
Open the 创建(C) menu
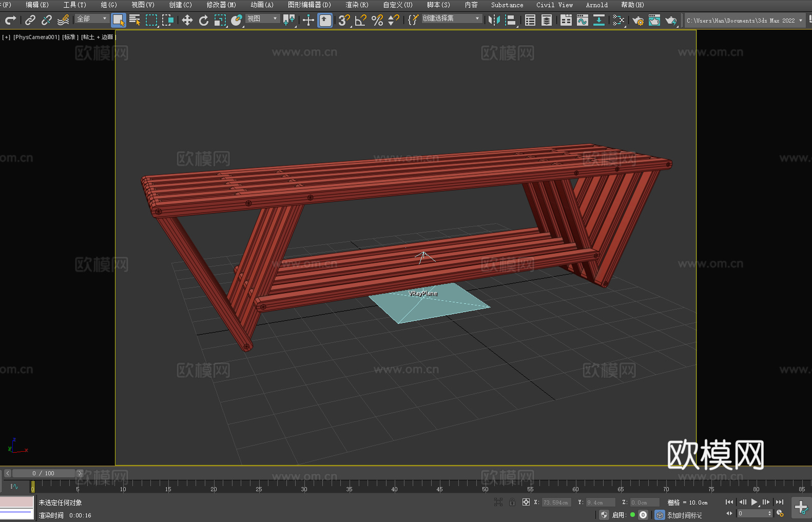click(180, 5)
